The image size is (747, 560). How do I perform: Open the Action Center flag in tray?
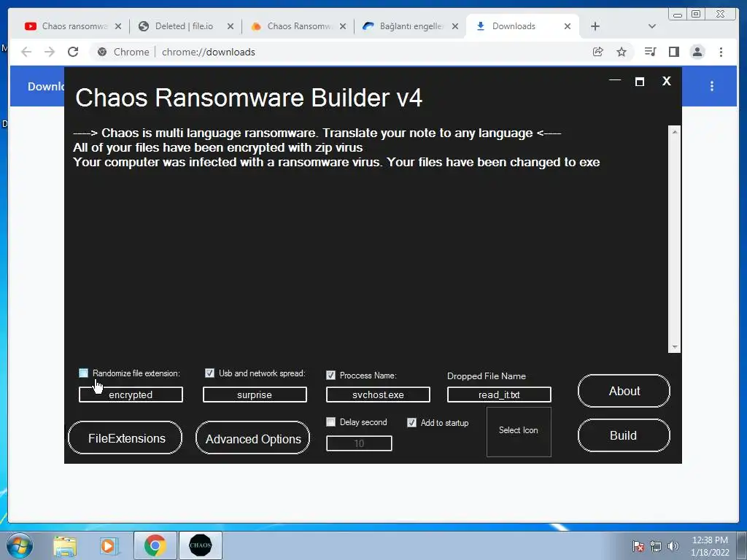(x=638, y=546)
